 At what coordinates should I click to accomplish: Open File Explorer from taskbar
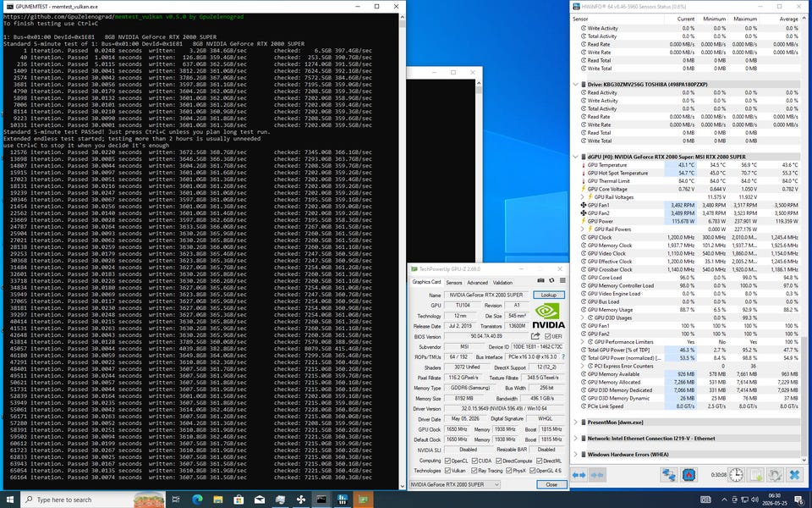(x=218, y=500)
